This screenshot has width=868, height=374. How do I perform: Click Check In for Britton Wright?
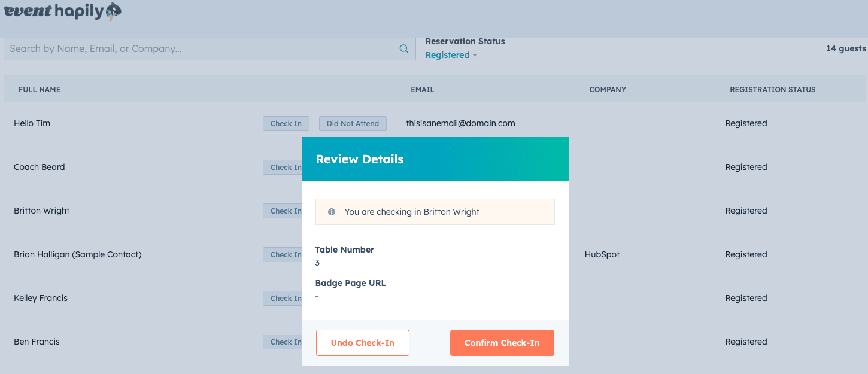click(x=282, y=211)
